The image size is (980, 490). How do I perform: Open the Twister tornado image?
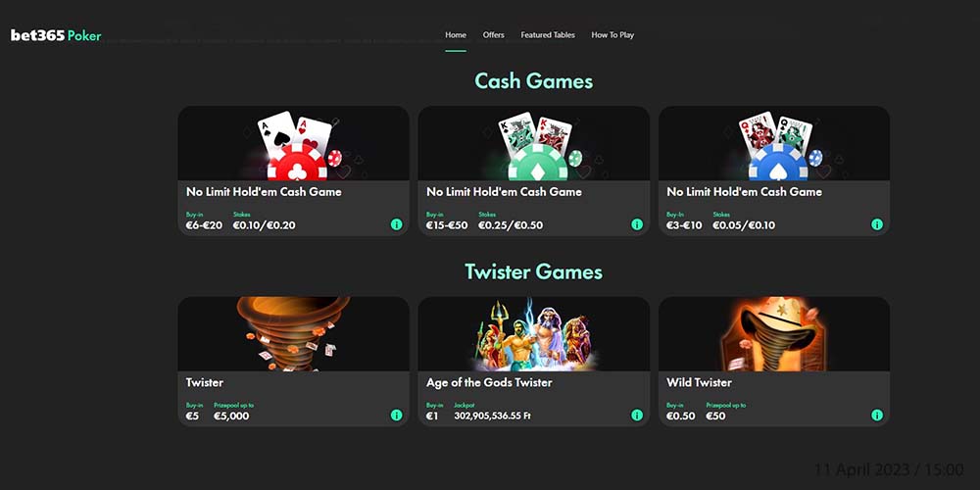pos(294,334)
